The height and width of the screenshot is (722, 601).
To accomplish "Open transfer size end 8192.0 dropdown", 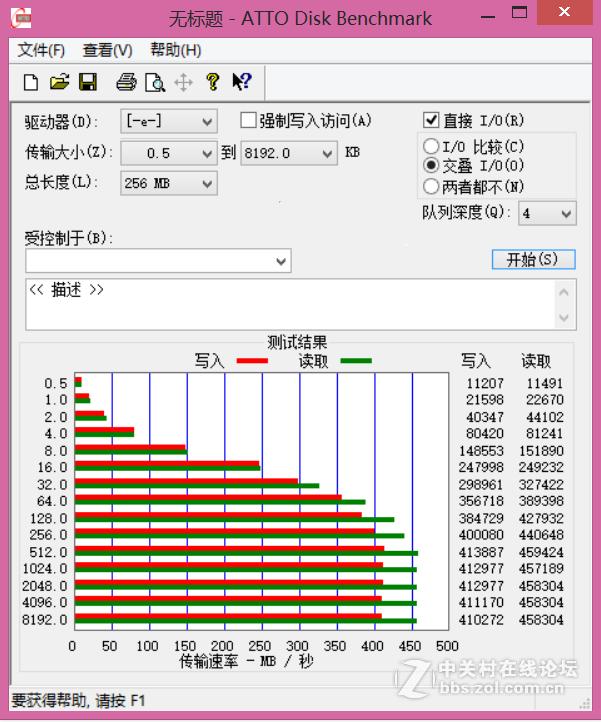I will click(x=289, y=153).
